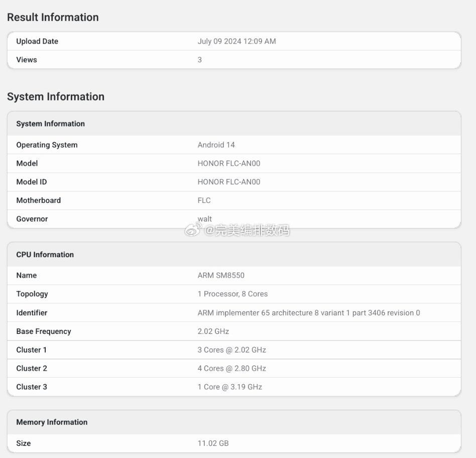Click the large System Information page heading
Viewport: 476px width, 458px height.
[x=56, y=96]
